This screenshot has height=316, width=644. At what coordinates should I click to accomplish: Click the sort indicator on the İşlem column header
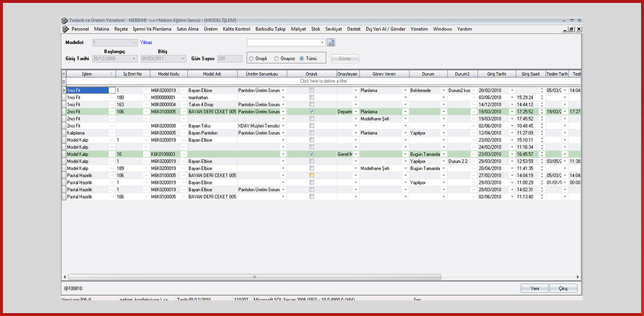point(111,74)
